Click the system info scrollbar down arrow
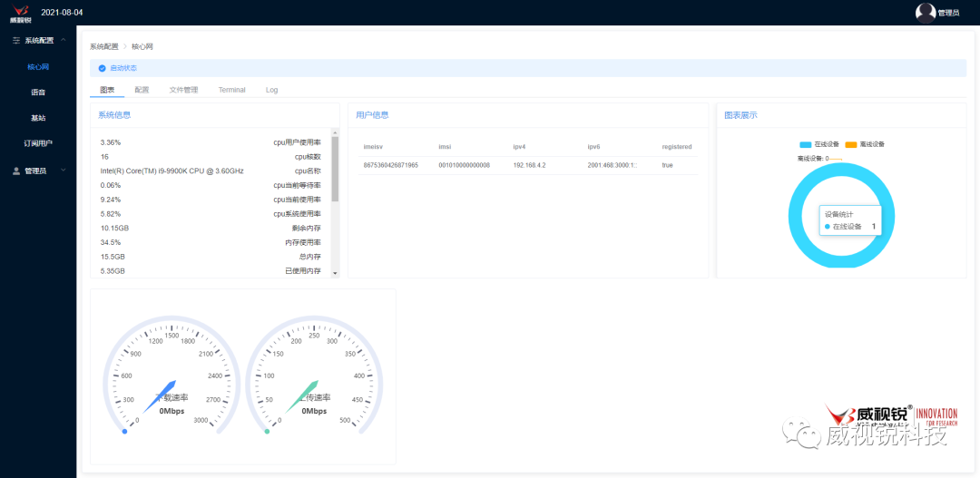This screenshot has height=478, width=980. point(334,273)
